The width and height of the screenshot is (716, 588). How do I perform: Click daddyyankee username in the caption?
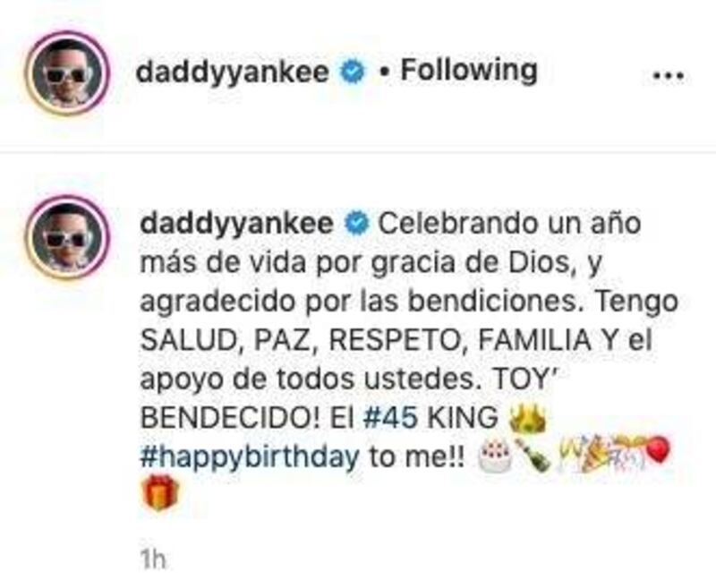(237, 224)
